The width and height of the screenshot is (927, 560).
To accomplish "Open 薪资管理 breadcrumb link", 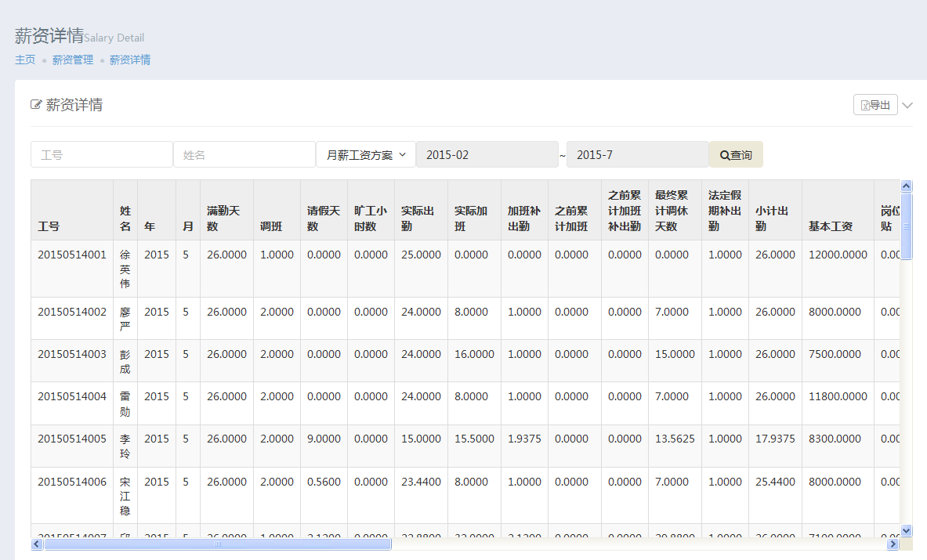I will coord(73,60).
